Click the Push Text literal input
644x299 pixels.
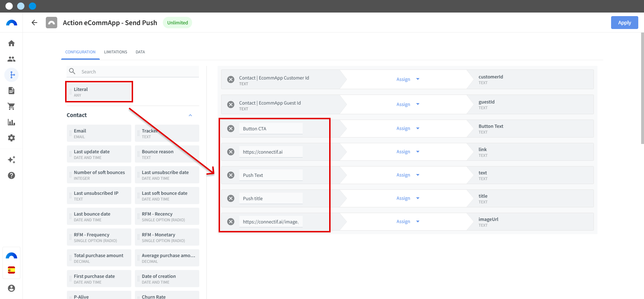tap(271, 175)
